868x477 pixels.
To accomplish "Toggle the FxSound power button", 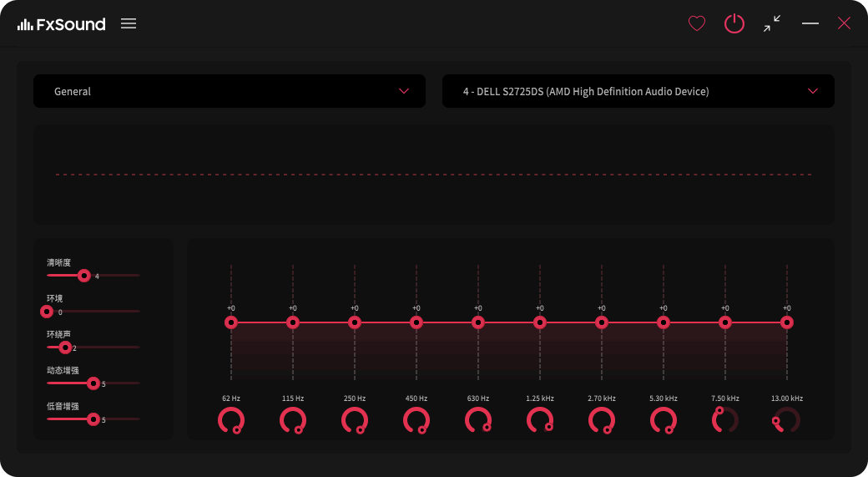I will [x=734, y=23].
